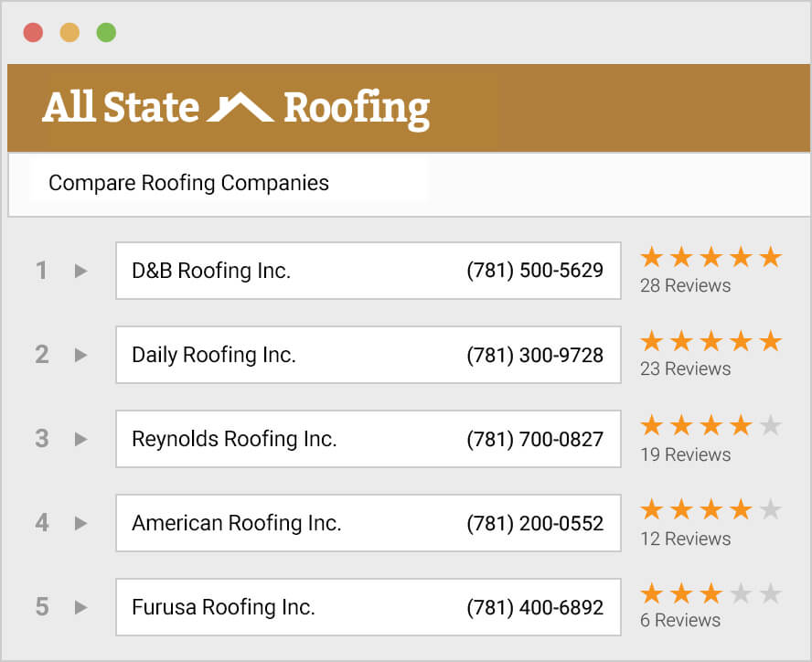Click the row number 4 label
The width and height of the screenshot is (812, 662).
tap(41, 523)
